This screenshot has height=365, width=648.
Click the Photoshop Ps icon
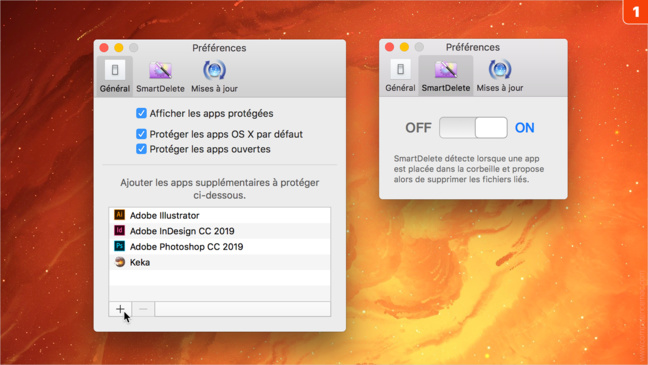[119, 246]
